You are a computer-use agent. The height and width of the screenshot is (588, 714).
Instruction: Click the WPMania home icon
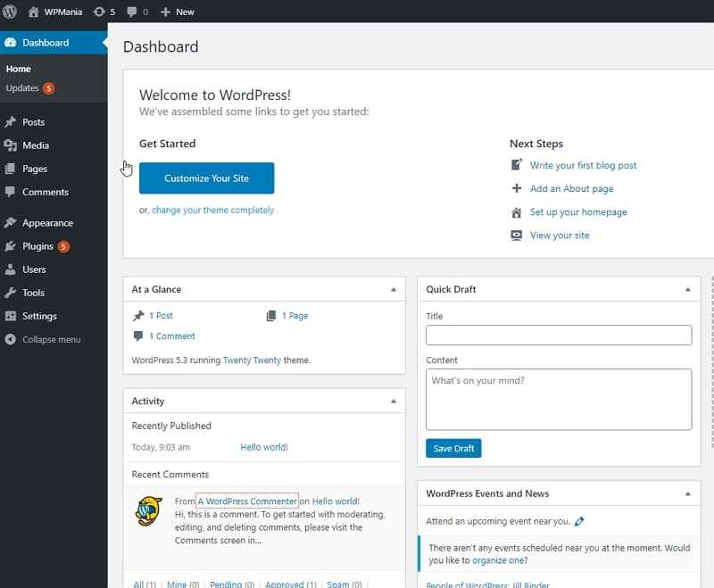[x=34, y=12]
